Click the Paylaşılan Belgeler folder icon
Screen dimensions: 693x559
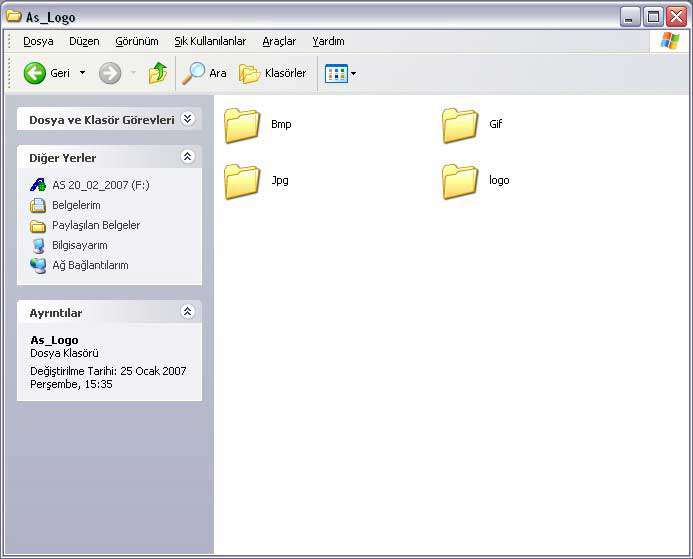pos(38,226)
